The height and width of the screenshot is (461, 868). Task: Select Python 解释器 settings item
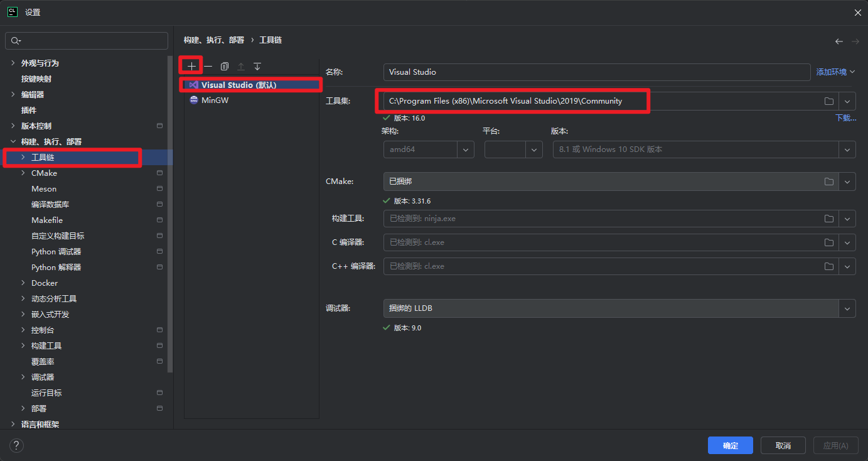(x=56, y=268)
